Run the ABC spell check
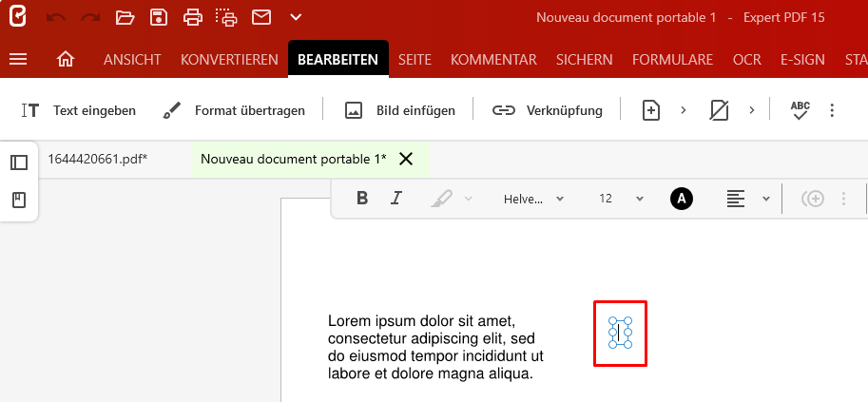 coord(800,111)
